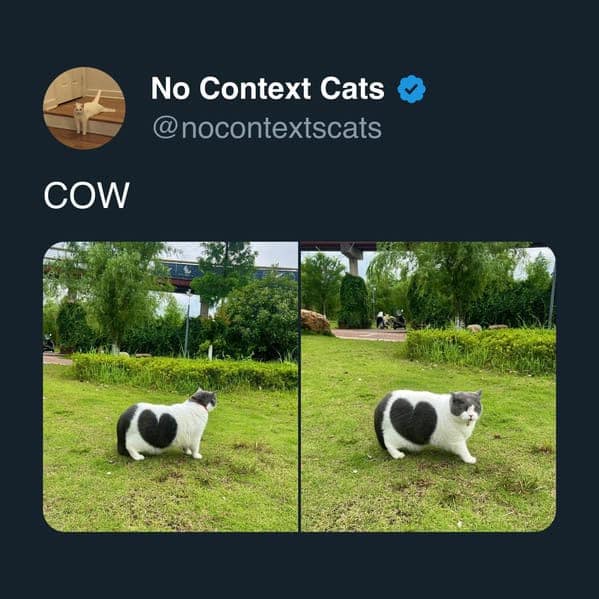Viewport: 599px width, 599px height.
Task: Click the trimmed hedge in the left photo
Action: coord(185,372)
